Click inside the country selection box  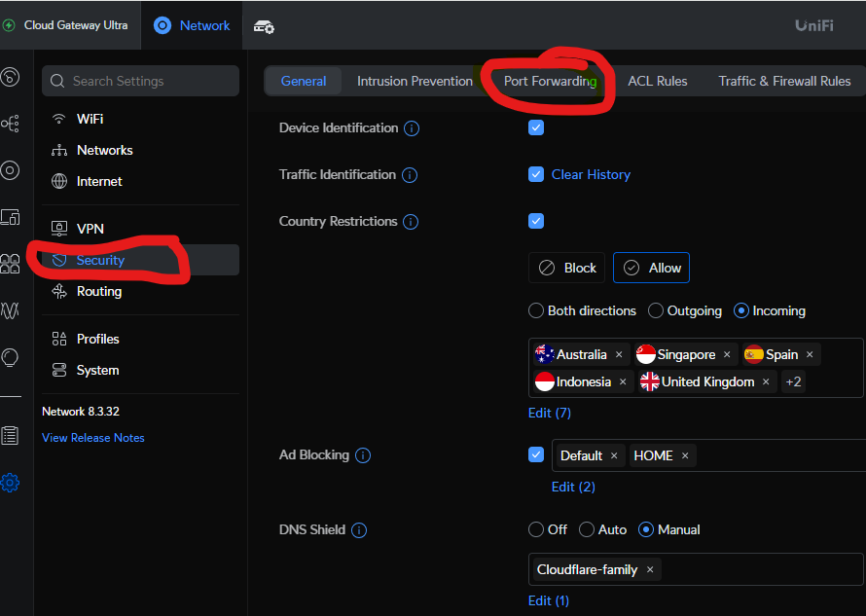696,368
